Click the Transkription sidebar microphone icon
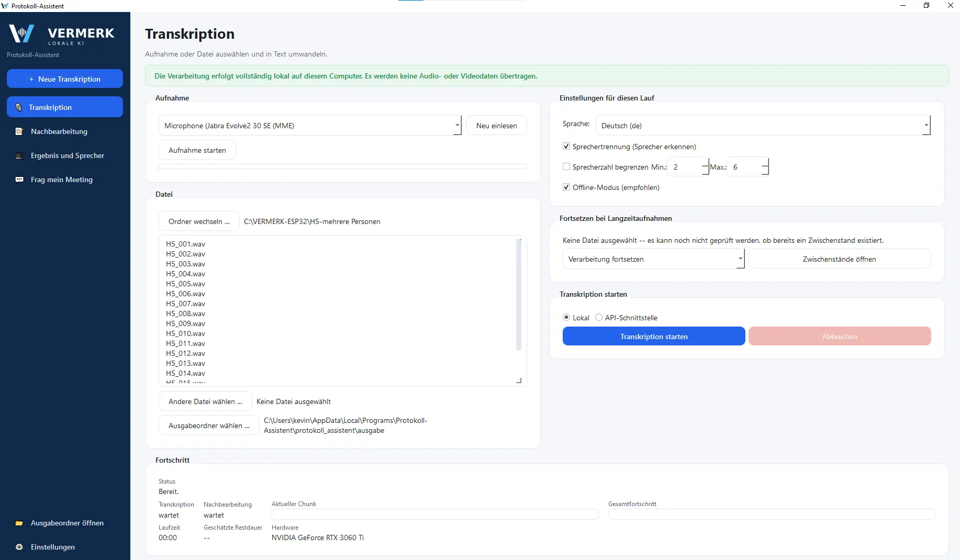960x560 pixels. click(x=19, y=107)
